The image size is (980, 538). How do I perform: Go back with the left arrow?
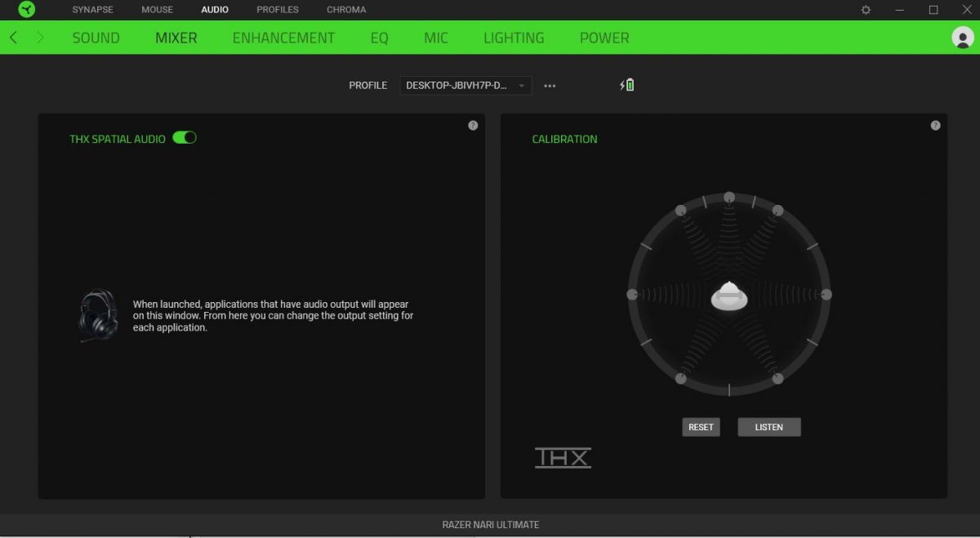pyautogui.click(x=14, y=38)
